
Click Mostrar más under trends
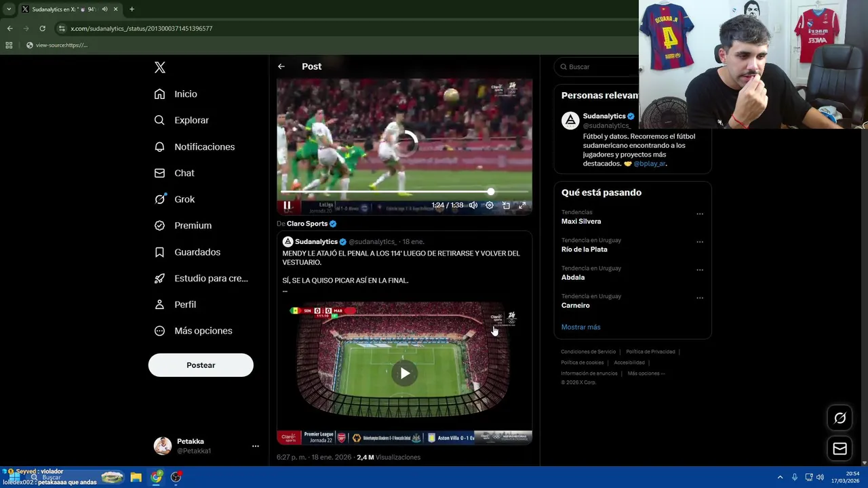tap(580, 327)
